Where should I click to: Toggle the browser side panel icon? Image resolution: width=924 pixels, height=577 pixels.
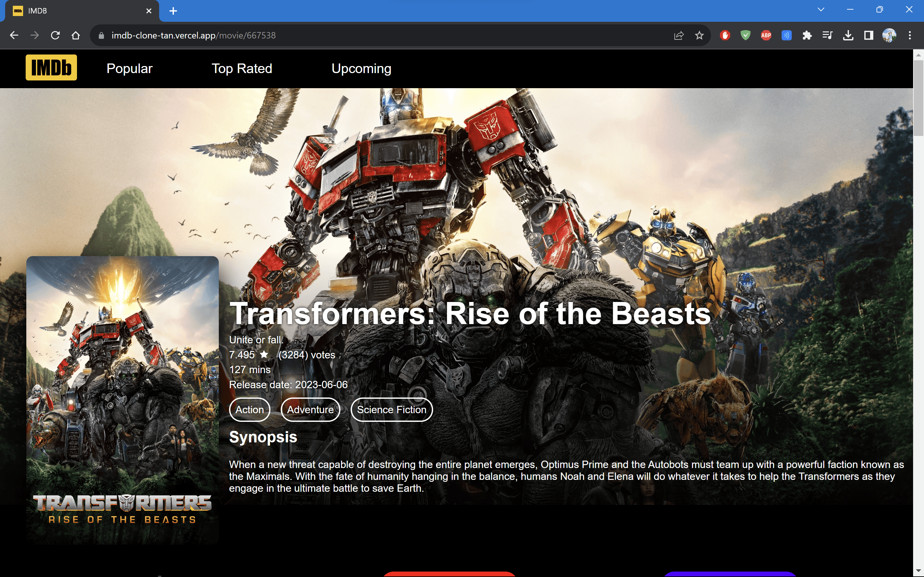coord(868,36)
